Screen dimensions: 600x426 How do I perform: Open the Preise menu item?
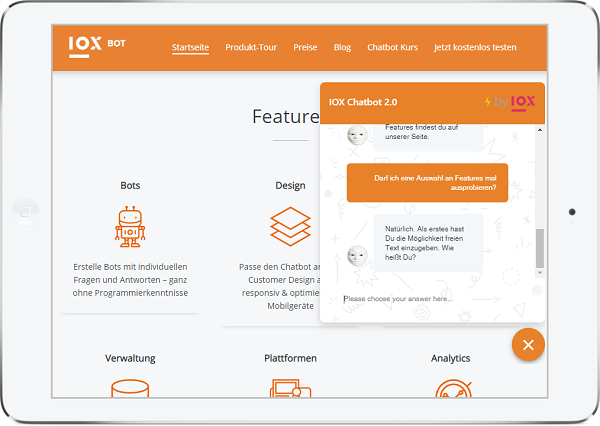[x=305, y=47]
